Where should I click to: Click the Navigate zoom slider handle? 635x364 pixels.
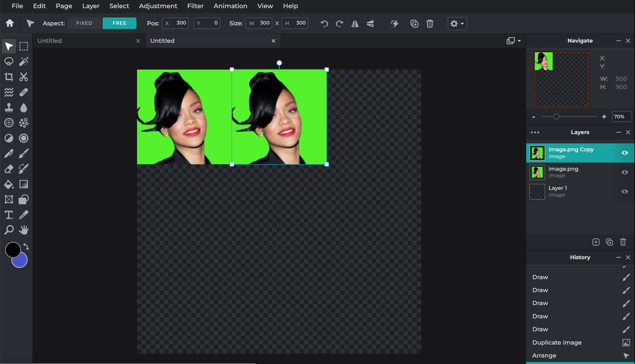(556, 117)
